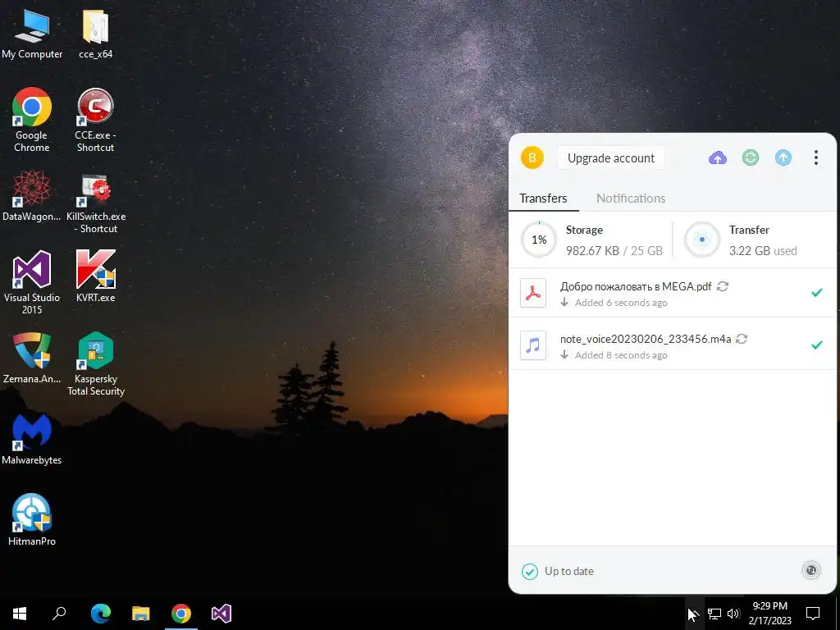Click the volume speaker tray icon
This screenshot has width=840, height=630.
click(733, 614)
